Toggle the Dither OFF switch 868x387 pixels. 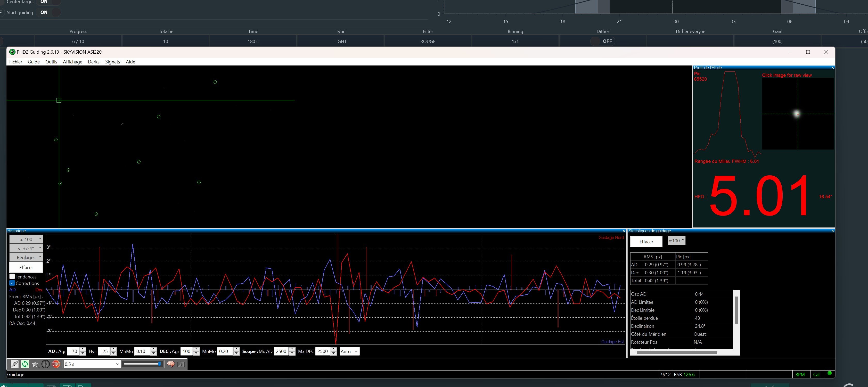(x=603, y=41)
